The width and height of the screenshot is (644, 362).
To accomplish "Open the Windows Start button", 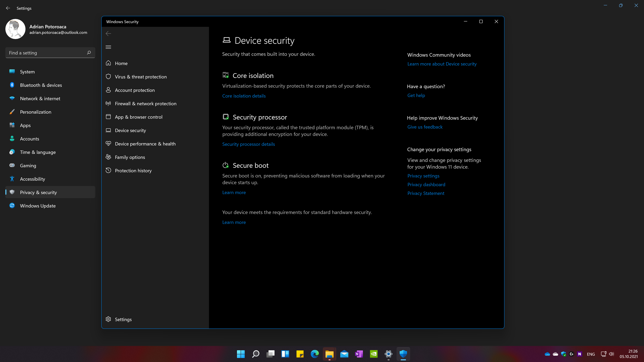I will [241, 354].
